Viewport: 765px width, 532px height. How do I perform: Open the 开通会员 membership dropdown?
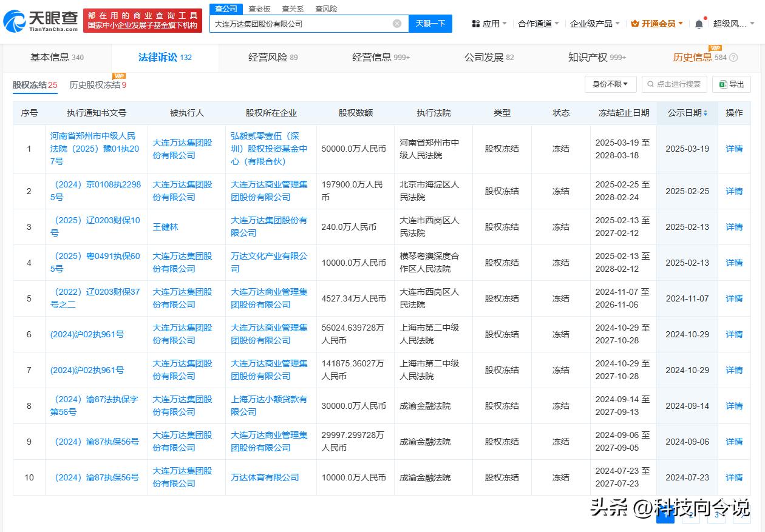coord(657,24)
